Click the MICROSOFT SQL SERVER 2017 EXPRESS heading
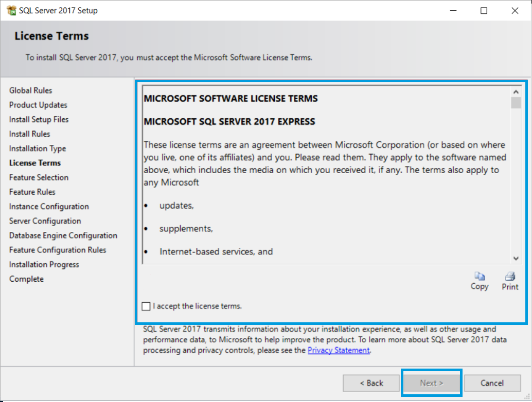This screenshot has height=402, width=532. (x=229, y=122)
